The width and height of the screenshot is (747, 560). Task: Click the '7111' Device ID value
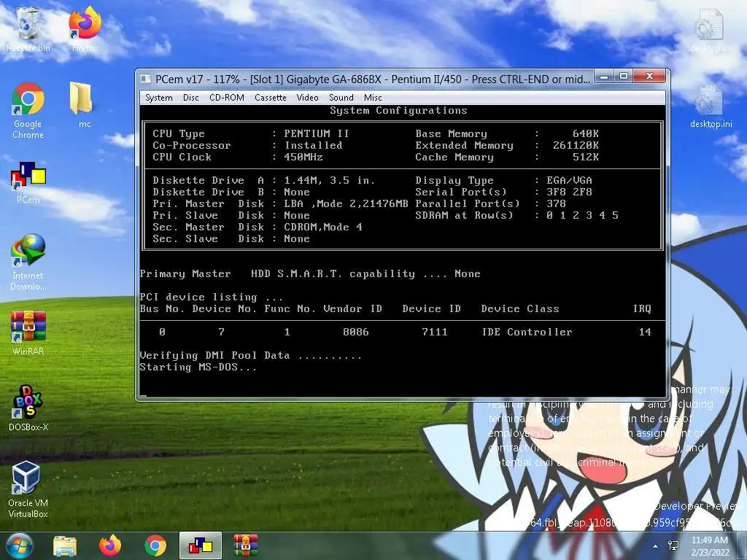[x=435, y=332]
